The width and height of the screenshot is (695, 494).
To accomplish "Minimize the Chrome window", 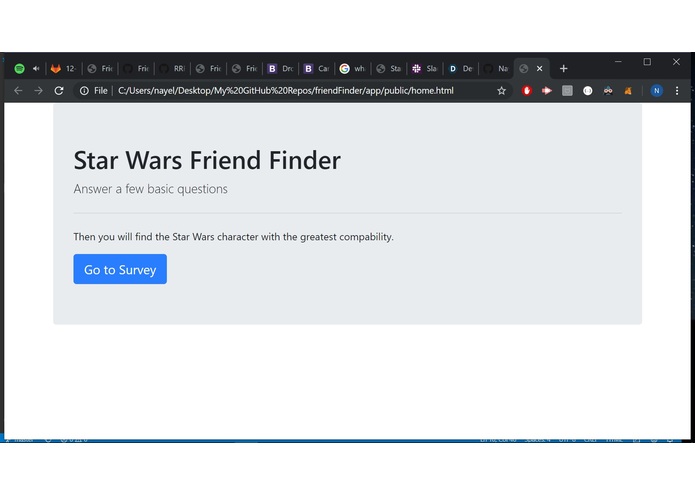I will [x=618, y=62].
